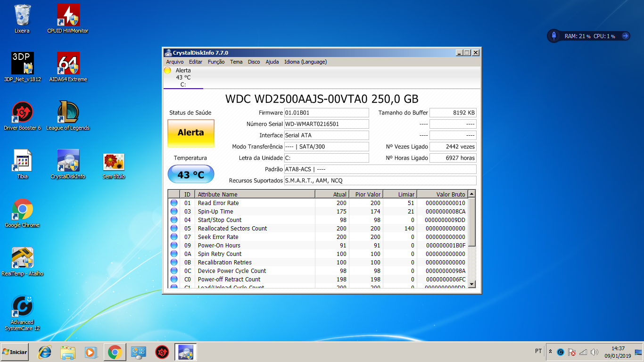Screen dimensions: 644x362
Task: Click the network signal tray icon
Action: pos(583,352)
